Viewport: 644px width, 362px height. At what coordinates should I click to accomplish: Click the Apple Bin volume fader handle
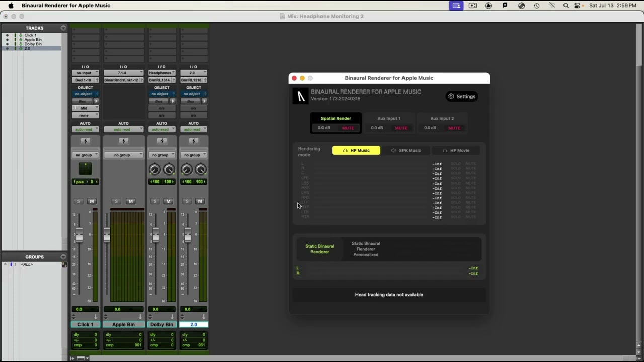pyautogui.click(x=107, y=234)
